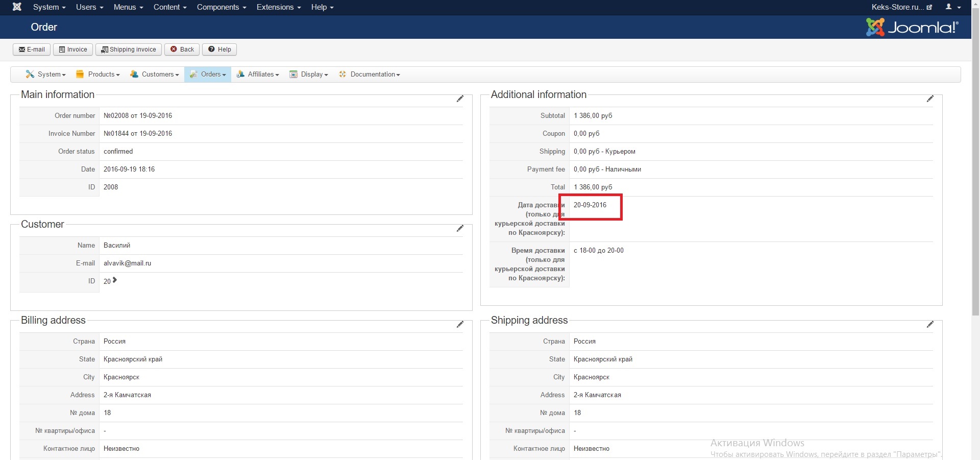Click shipping value '0,00 руб - Курьером'
This screenshot has height=460, width=980.
click(x=604, y=152)
